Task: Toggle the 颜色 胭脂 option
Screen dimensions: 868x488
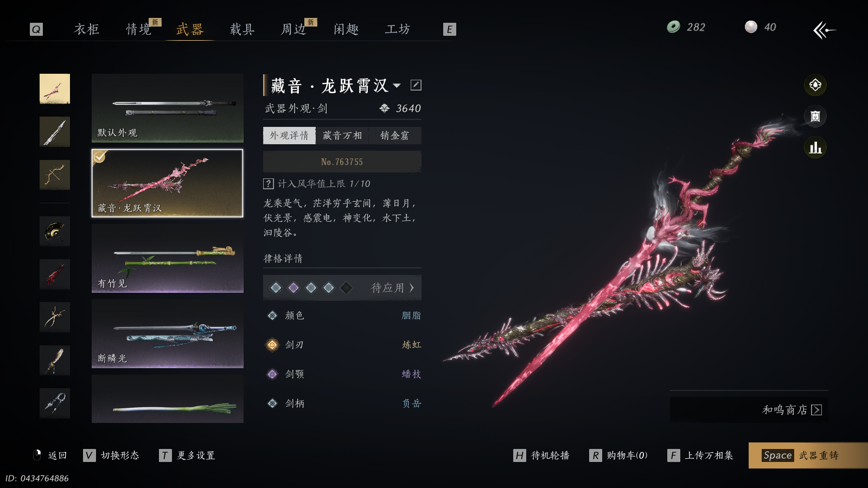Action: [x=342, y=316]
